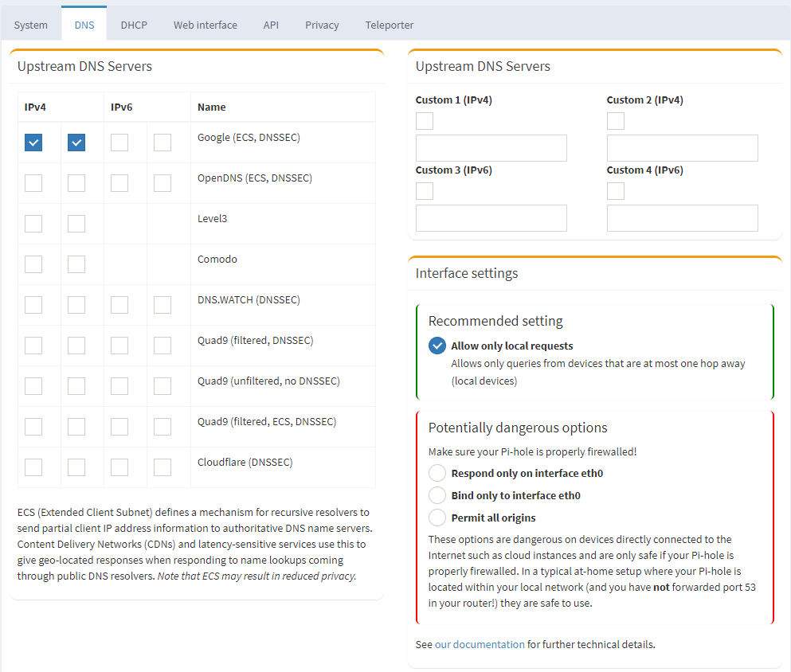This screenshot has height=672, width=791.
Task: Enable Google secondary IPv6 checkbox
Action: [163, 143]
